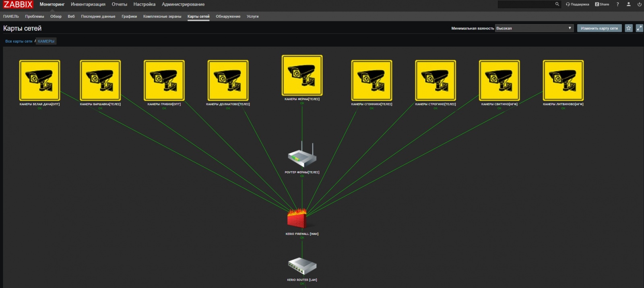Enter fullscreen with the expand arrows icon
The image size is (644, 288).
pyautogui.click(x=639, y=28)
